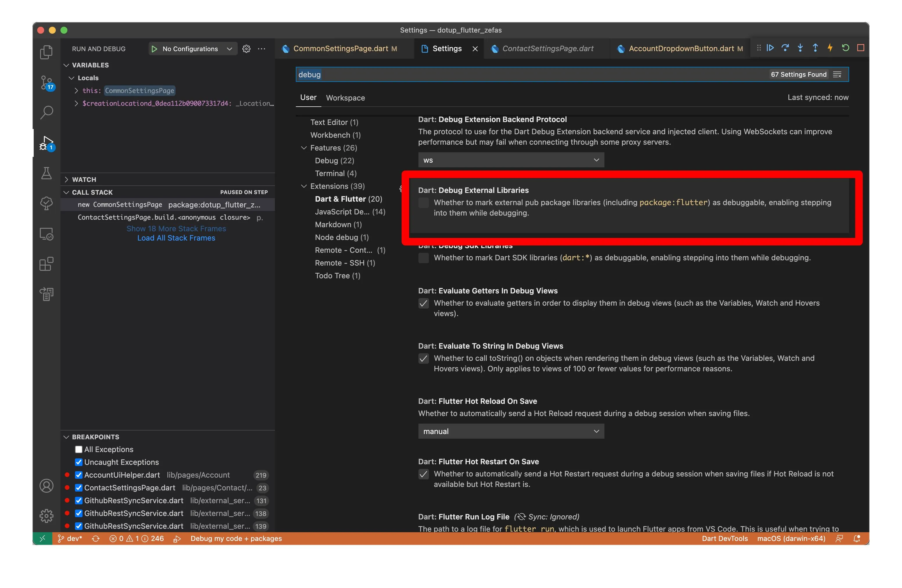Viewport: 902px width, 588px height.
Task: Enable Debug SDK Libraries checkbox
Action: pos(423,258)
